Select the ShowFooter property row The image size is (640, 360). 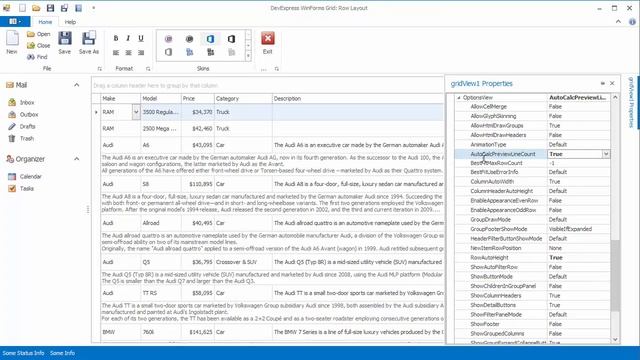coord(533,324)
